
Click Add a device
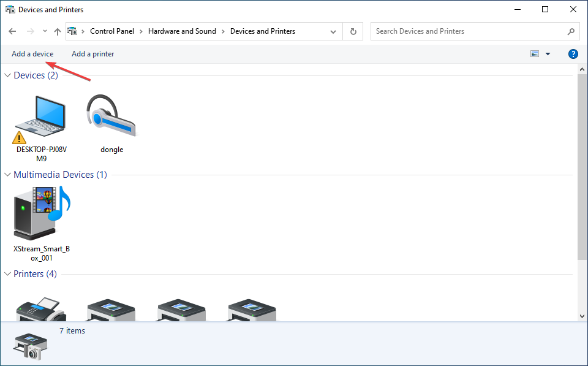pos(32,54)
